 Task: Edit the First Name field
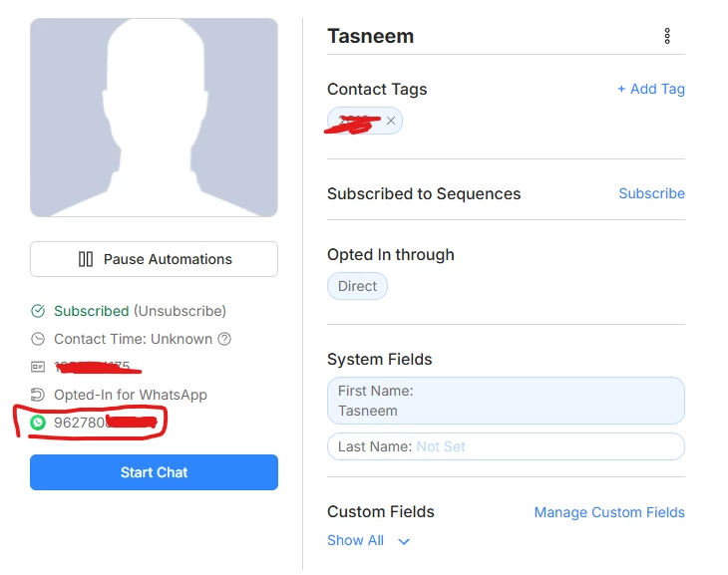click(506, 401)
